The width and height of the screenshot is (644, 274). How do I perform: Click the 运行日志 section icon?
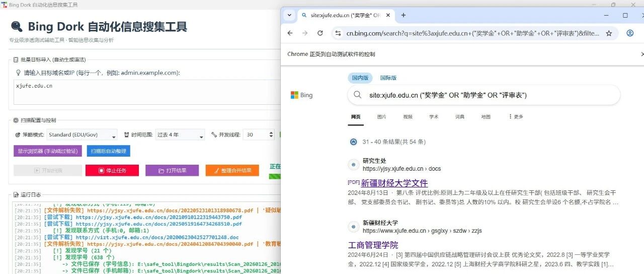pyautogui.click(x=16, y=194)
